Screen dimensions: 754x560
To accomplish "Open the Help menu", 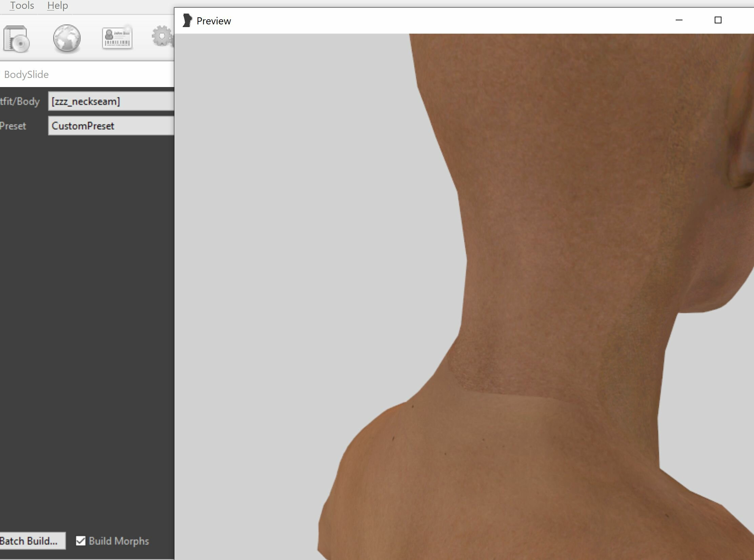I will pos(58,6).
